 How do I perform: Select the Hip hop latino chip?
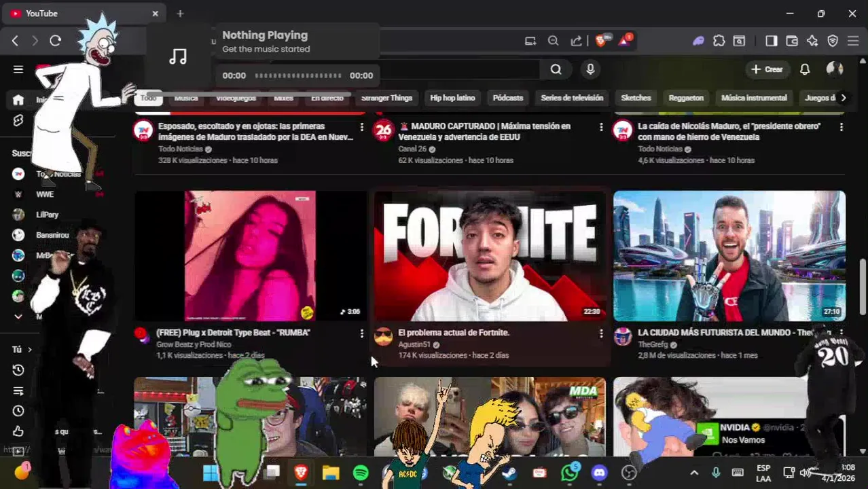[x=452, y=98]
